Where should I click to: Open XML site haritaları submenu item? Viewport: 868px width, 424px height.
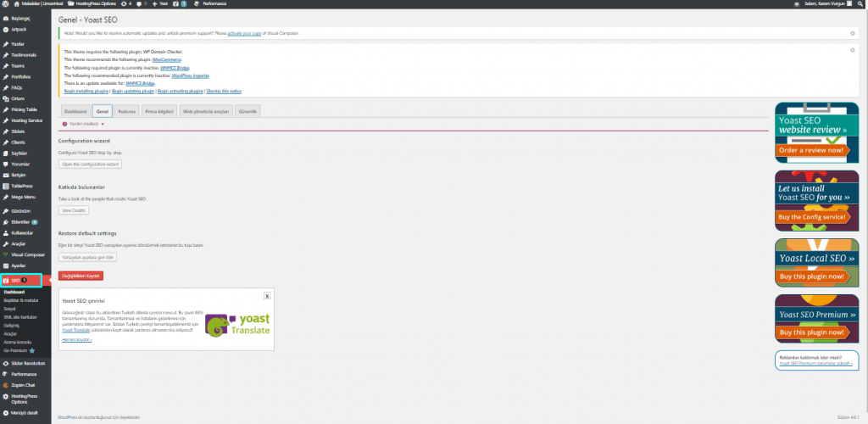[x=20, y=317]
